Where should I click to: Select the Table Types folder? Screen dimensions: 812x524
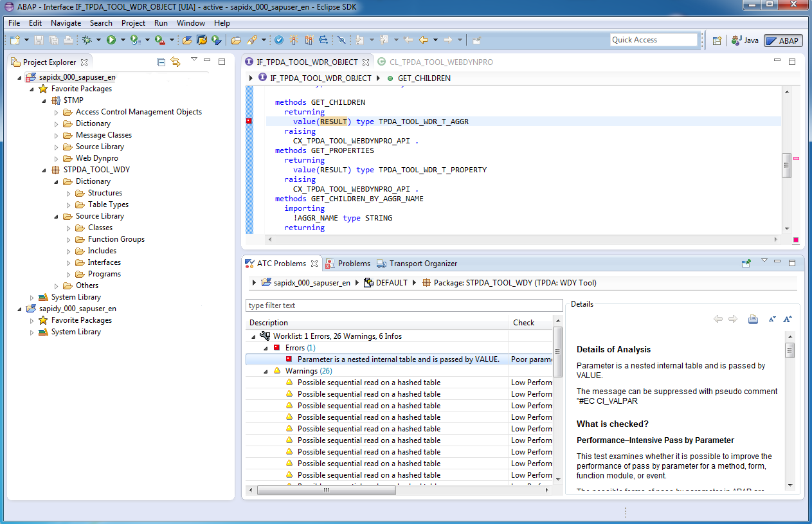(x=108, y=204)
